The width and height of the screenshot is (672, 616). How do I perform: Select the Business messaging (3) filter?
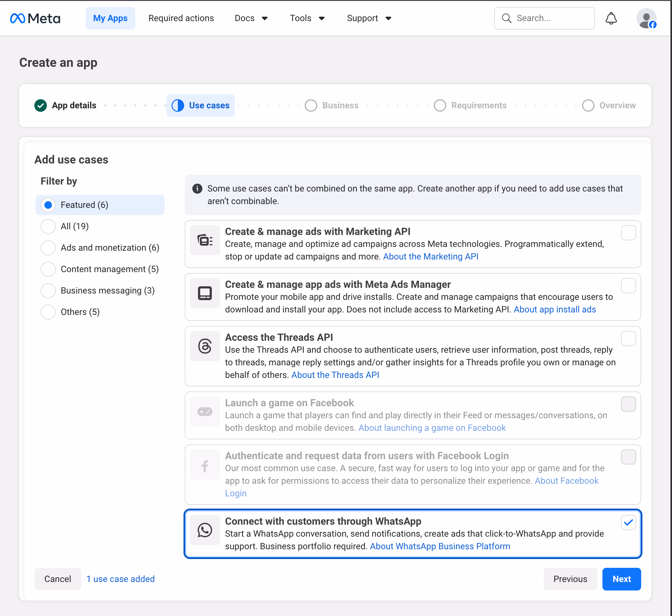pyautogui.click(x=48, y=290)
